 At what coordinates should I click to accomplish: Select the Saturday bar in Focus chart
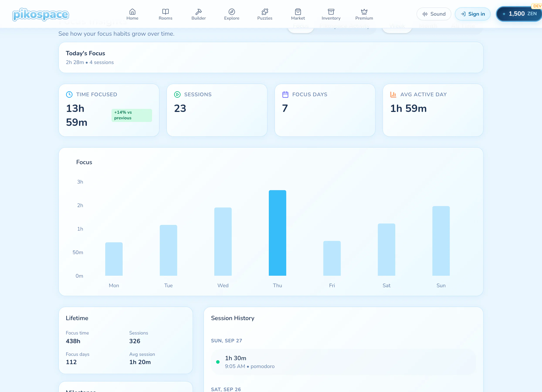click(x=386, y=249)
